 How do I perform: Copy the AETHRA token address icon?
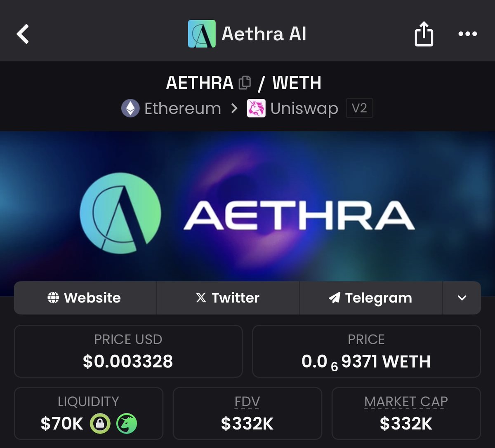[245, 83]
